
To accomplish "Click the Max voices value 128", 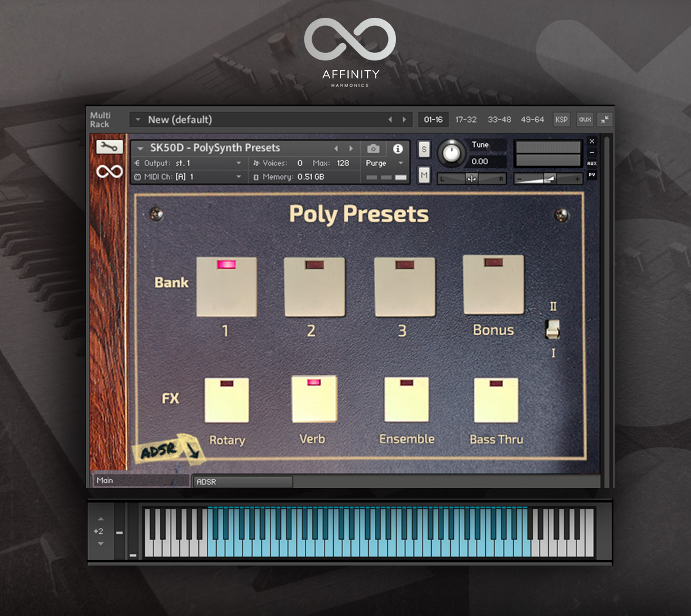I will click(x=343, y=163).
